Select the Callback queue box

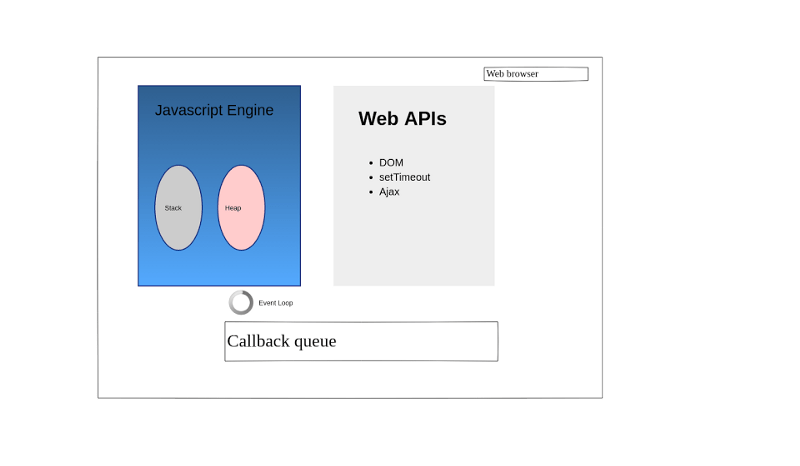tap(361, 341)
